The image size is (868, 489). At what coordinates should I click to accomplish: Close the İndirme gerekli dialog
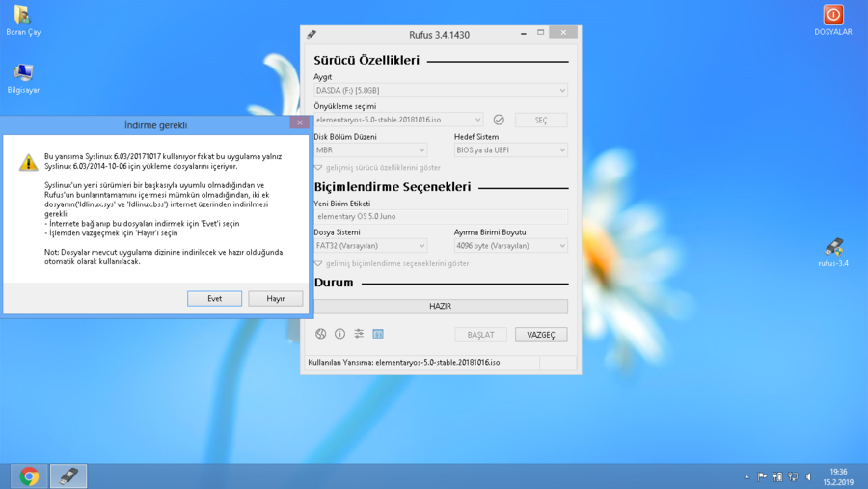pyautogui.click(x=300, y=122)
